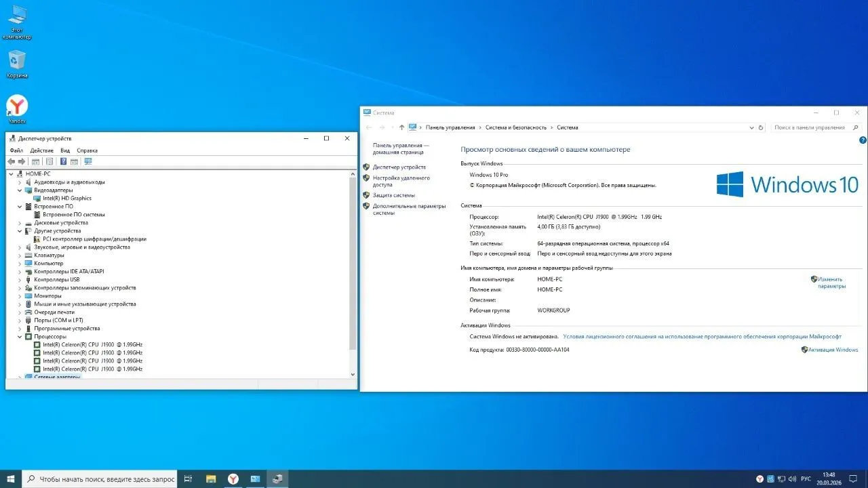Open Диспетчер устройств link in sidebar
Image resolution: width=868 pixels, height=488 pixels.
[399, 167]
